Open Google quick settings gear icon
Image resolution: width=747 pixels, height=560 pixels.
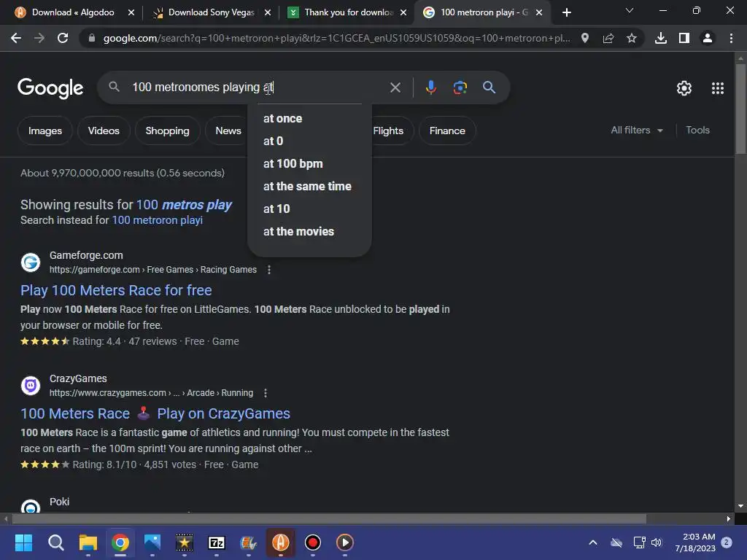pyautogui.click(x=684, y=88)
